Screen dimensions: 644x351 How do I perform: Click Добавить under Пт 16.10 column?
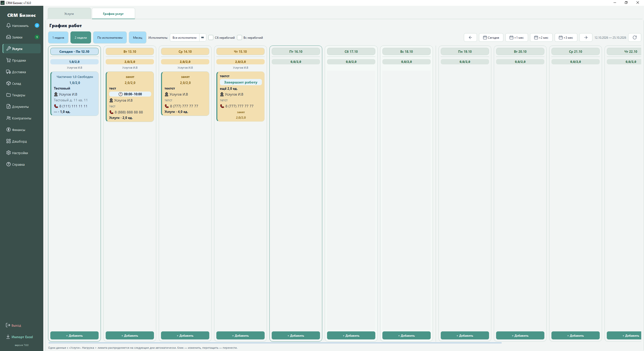pos(296,335)
